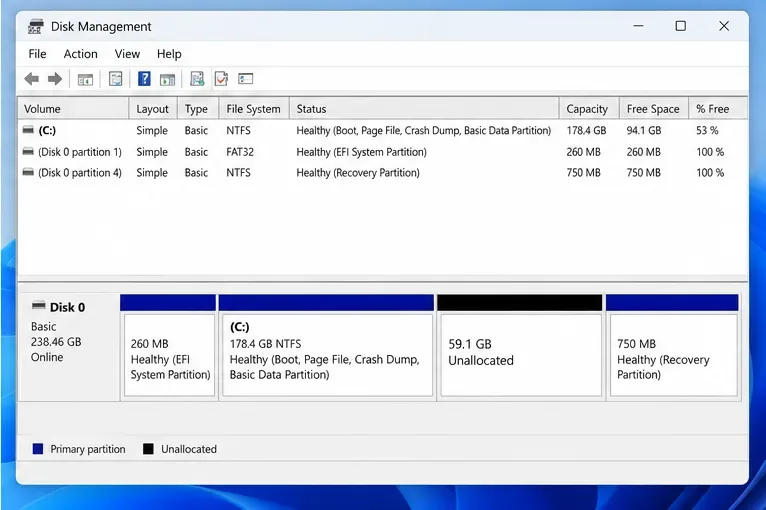
Task: Click the view settings list toolbar icon
Action: [245, 79]
